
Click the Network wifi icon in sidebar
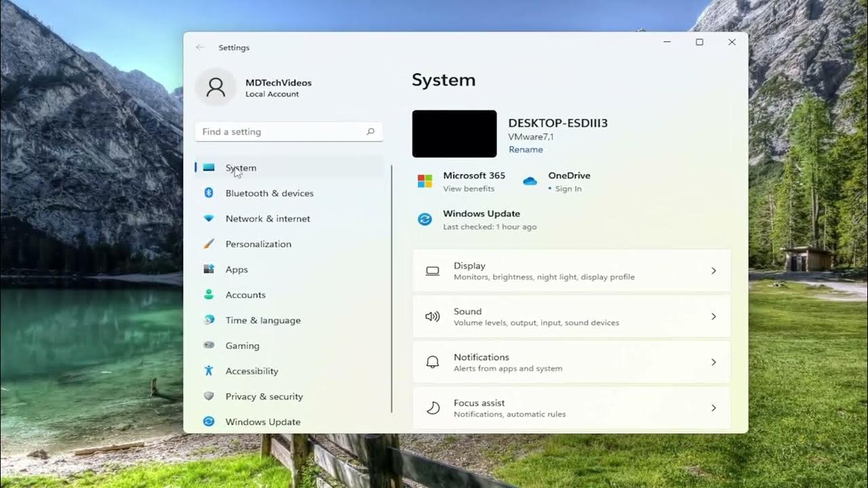209,218
